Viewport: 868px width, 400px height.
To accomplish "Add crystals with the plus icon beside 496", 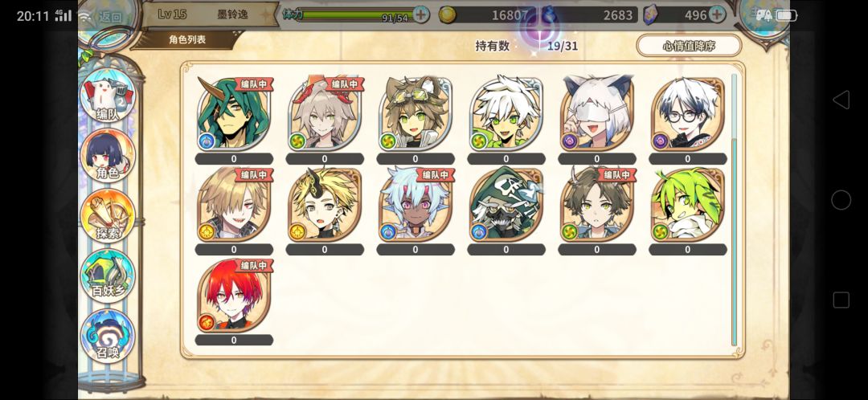I will coord(717,14).
